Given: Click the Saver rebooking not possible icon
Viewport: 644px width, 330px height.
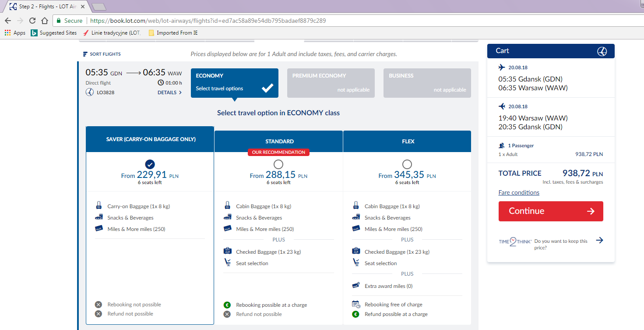Looking at the screenshot, I should [x=99, y=305].
